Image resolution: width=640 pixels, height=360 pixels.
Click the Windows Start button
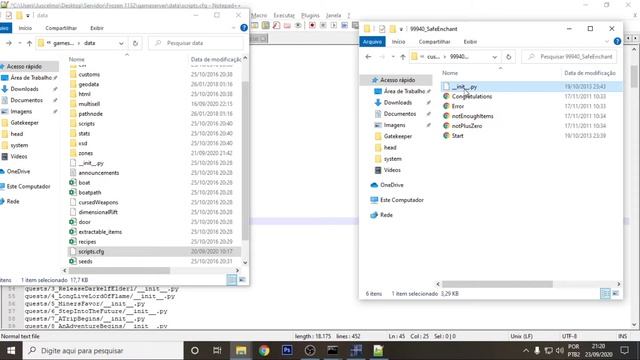(11, 351)
